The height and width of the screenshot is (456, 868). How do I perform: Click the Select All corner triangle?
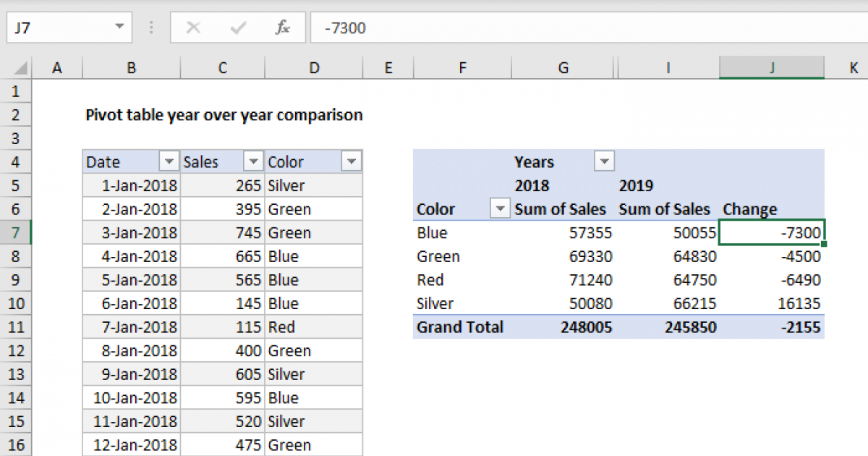(22, 69)
